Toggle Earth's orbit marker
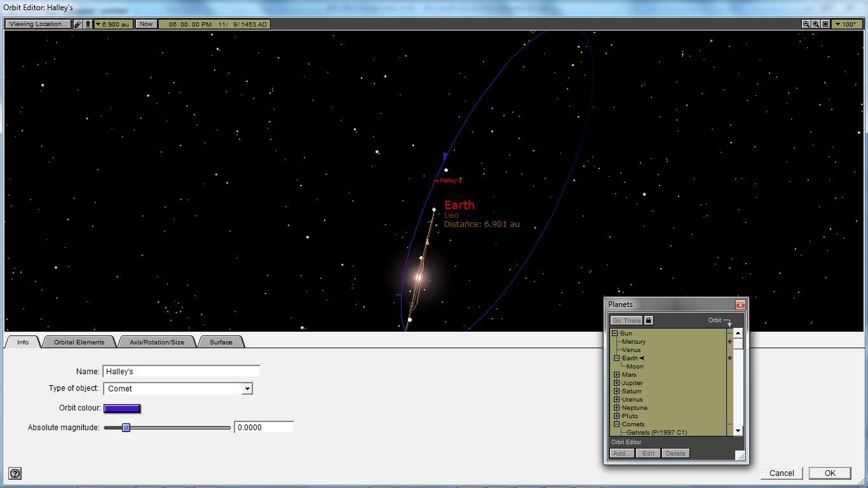The width and height of the screenshot is (868, 488). pyautogui.click(x=729, y=358)
